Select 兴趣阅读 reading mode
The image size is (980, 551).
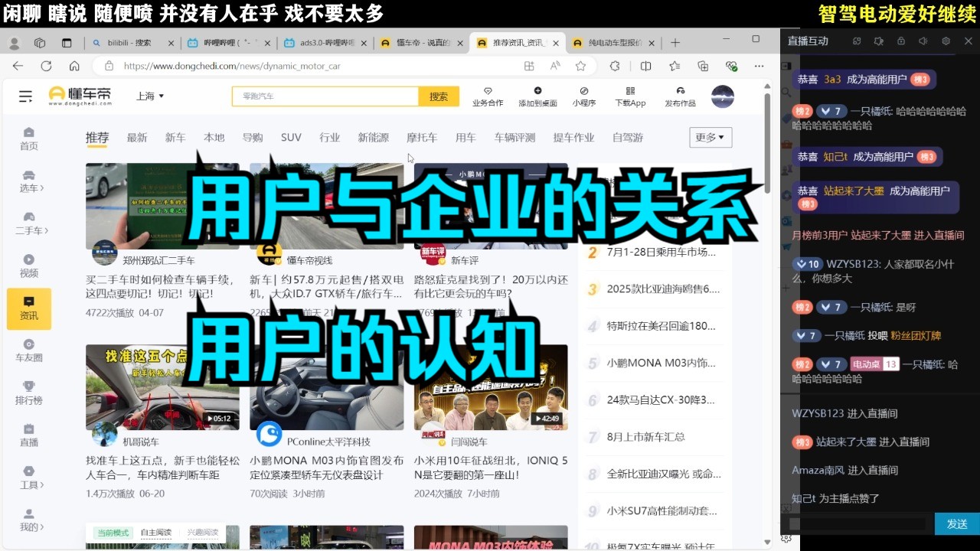[203, 533]
